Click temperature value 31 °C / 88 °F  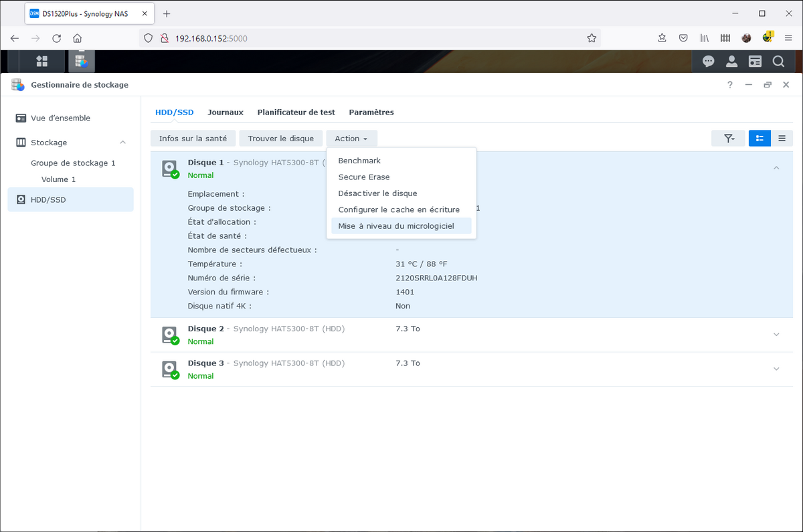(421, 264)
